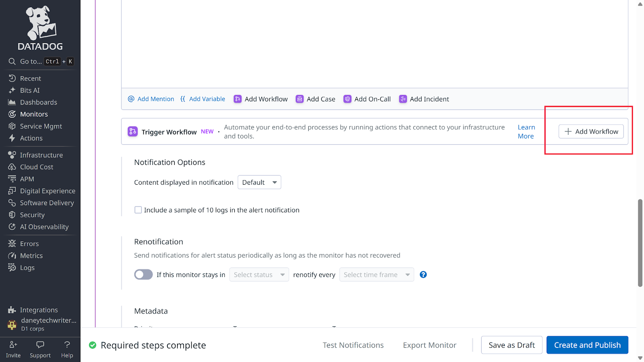Click Add Mention in message toolbar
The height and width of the screenshot is (362, 644).
pos(151,99)
